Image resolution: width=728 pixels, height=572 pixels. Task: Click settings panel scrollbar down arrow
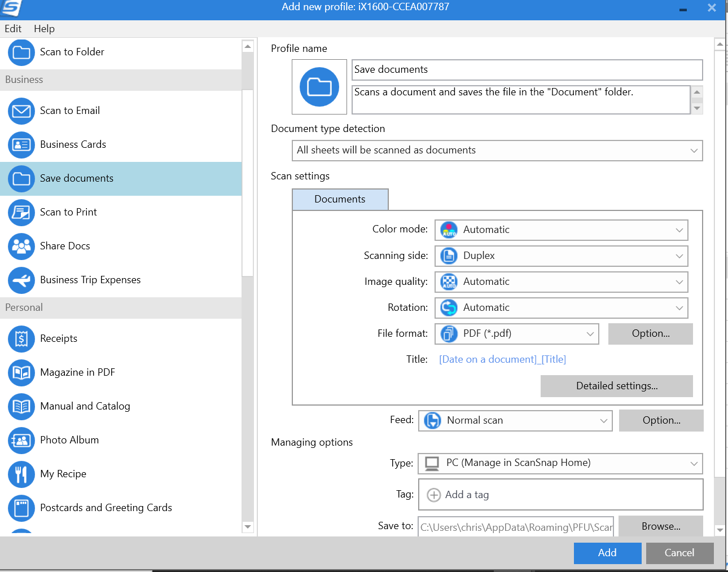tap(720, 530)
